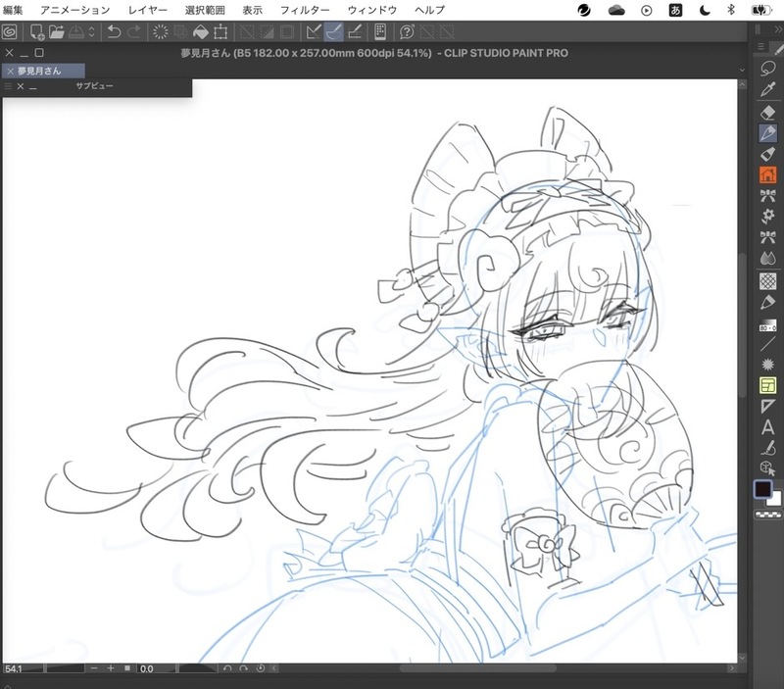Open the レイヤー menu
Screen dimensions: 784x689
(x=148, y=10)
